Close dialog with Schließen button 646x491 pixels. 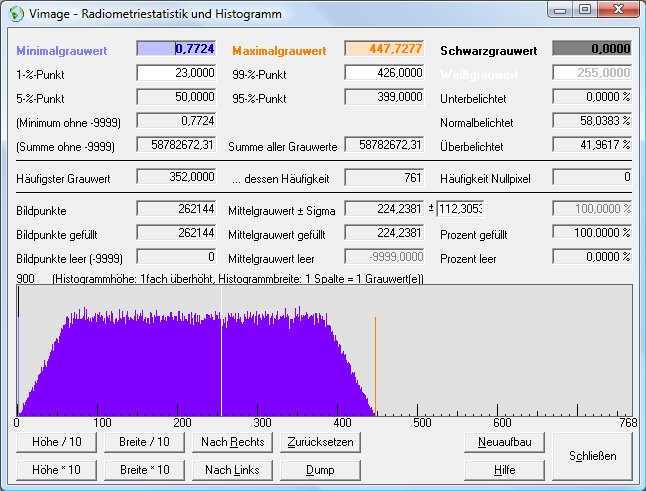pos(592,456)
